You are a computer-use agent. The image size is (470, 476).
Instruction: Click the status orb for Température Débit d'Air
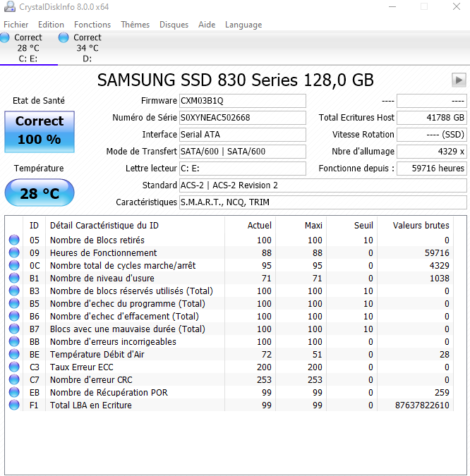[x=14, y=355]
